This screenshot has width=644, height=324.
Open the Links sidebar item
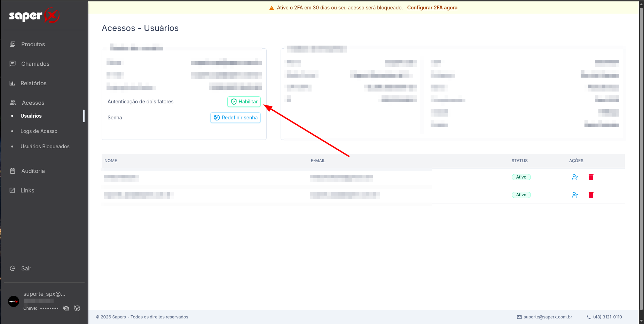tap(27, 190)
